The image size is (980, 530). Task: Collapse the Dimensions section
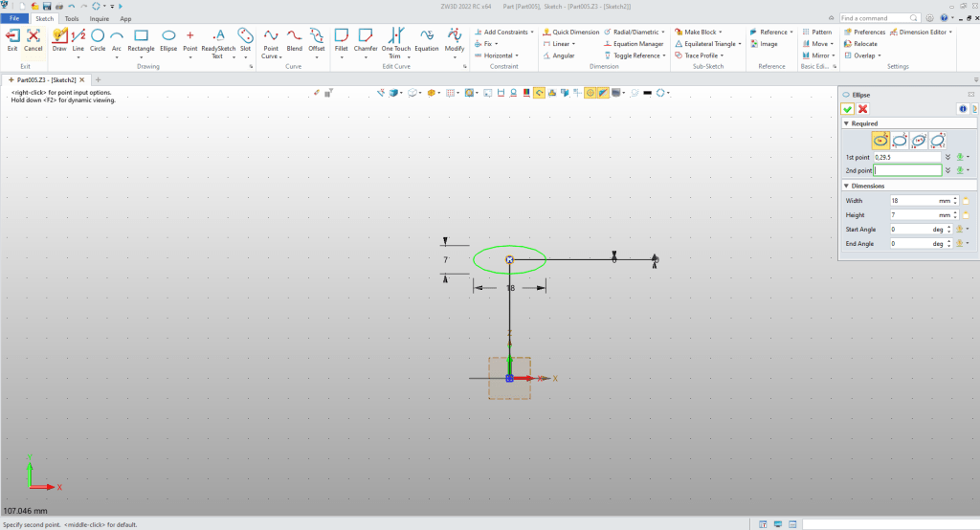pyautogui.click(x=846, y=186)
